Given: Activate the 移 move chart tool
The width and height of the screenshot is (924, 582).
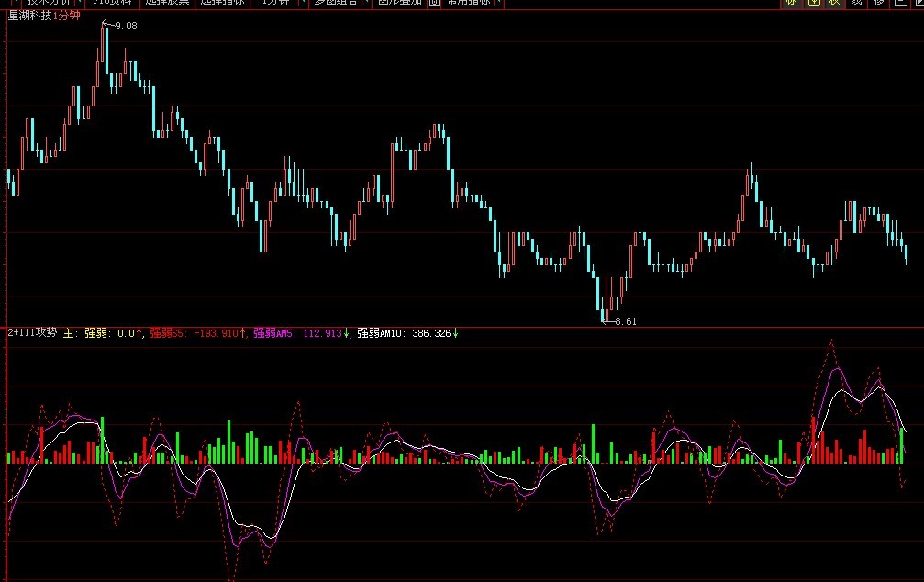Looking at the screenshot, I should pos(878,3).
